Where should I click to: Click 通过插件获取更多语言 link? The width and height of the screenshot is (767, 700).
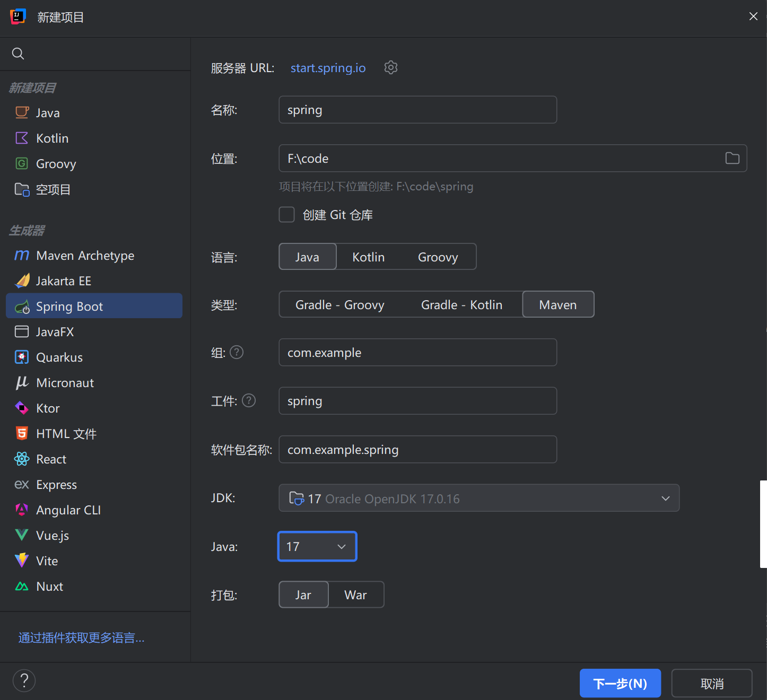(x=81, y=637)
